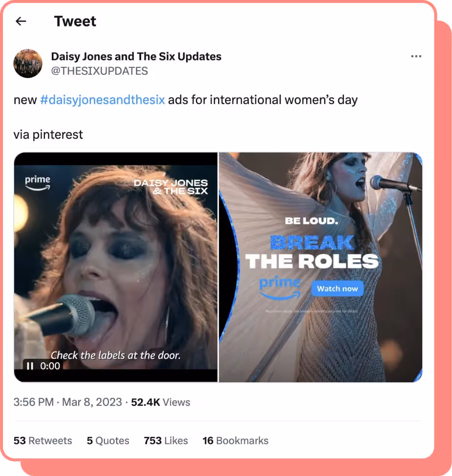Click the Watch now button in the ad
Viewport: 452px width, 476px height.
(x=337, y=289)
